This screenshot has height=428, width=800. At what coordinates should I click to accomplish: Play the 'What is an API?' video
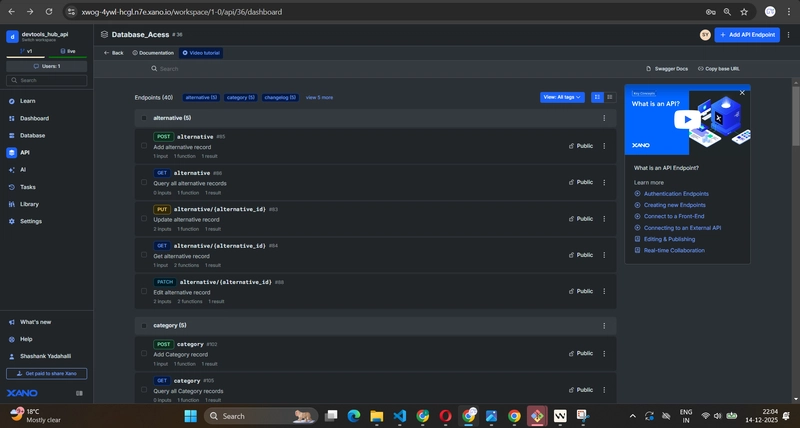pyautogui.click(x=687, y=117)
